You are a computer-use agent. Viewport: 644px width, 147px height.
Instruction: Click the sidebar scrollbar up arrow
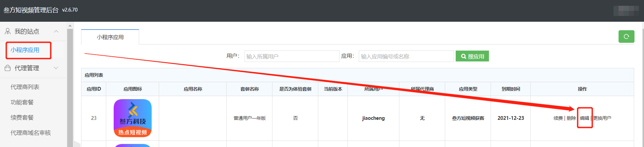(70, 25)
